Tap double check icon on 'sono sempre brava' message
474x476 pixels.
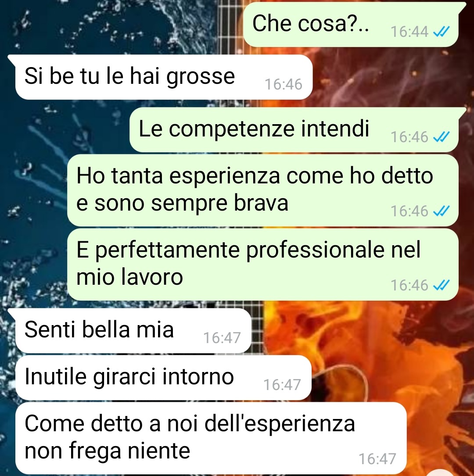tap(441, 211)
